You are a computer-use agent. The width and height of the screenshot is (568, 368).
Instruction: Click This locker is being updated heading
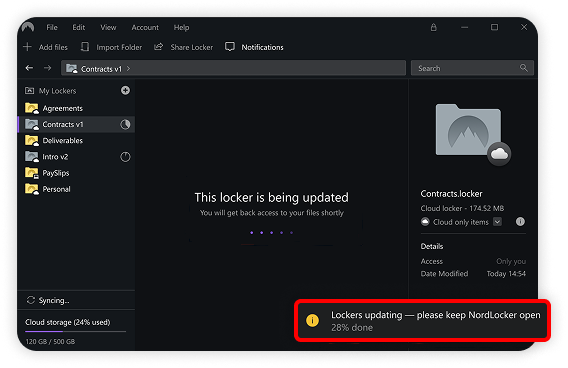[271, 198]
